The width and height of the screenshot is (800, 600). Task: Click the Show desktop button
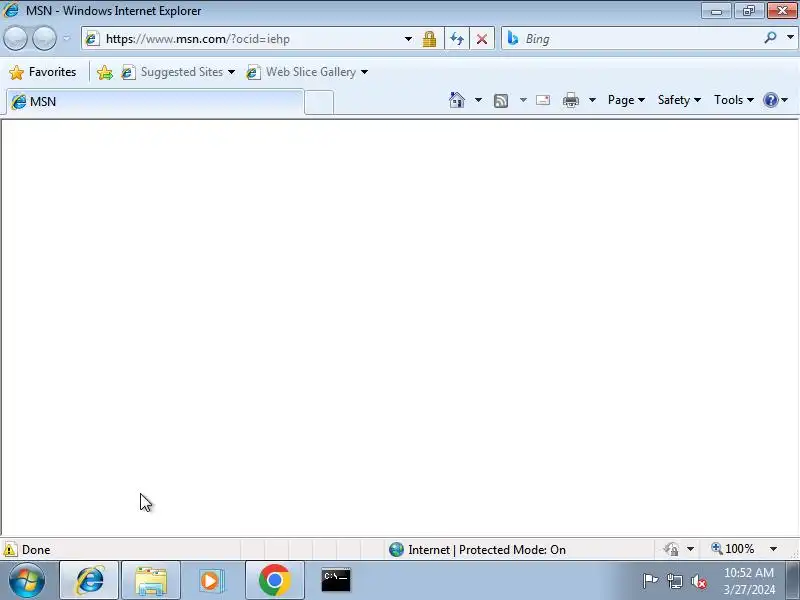[793, 580]
